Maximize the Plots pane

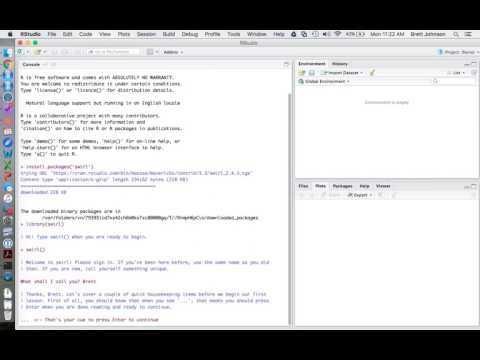[x=474, y=186]
